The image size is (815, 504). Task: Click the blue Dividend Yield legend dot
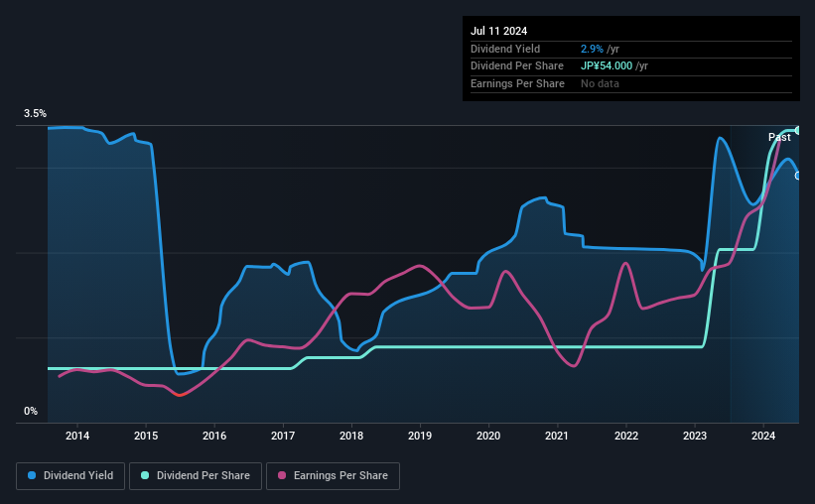[x=32, y=475]
